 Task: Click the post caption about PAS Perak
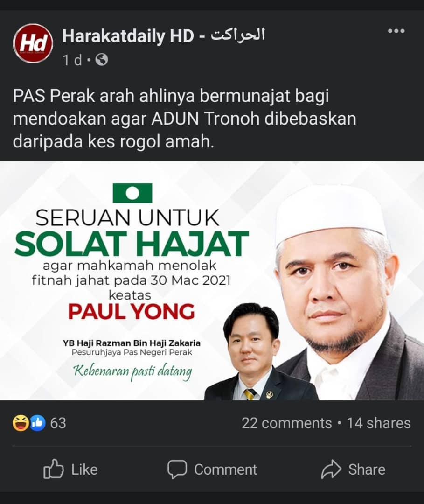(x=185, y=119)
